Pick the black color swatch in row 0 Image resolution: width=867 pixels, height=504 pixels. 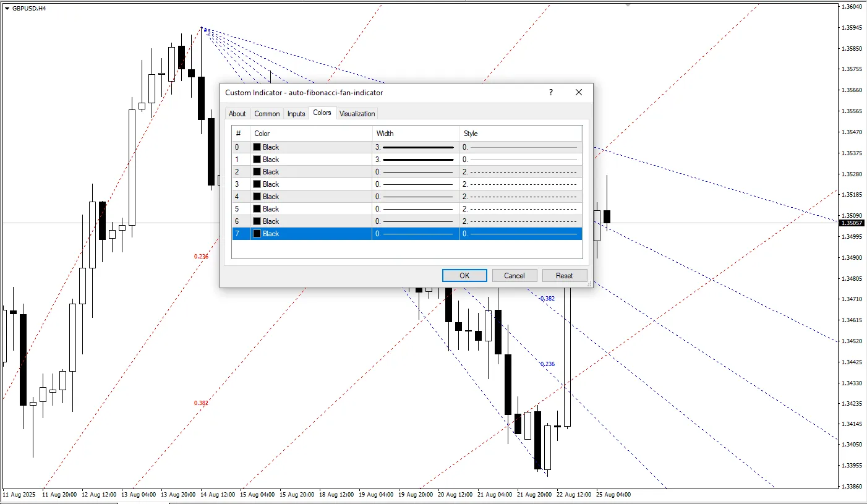coord(257,147)
